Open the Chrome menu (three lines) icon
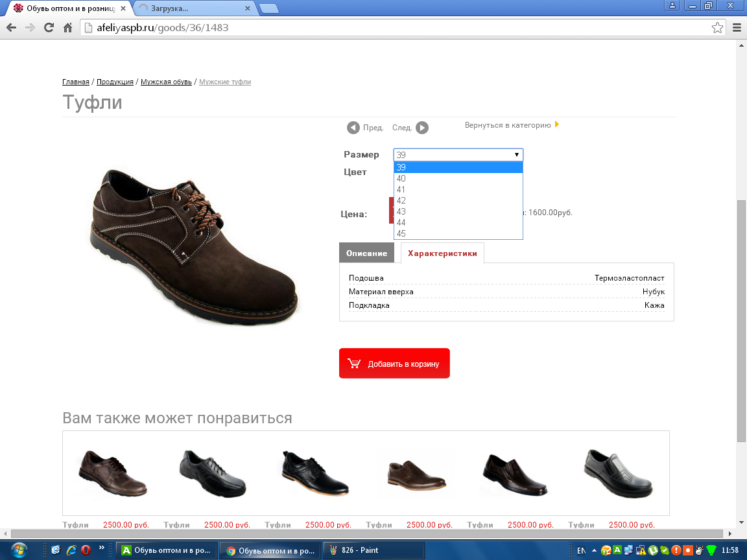This screenshot has width=747, height=560. click(x=737, y=28)
